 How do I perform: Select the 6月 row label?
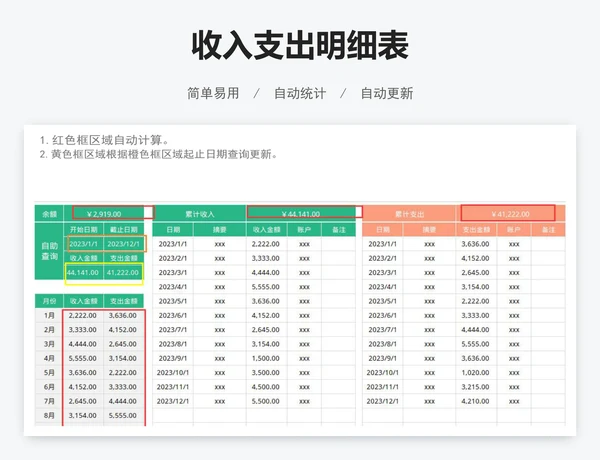(x=49, y=387)
